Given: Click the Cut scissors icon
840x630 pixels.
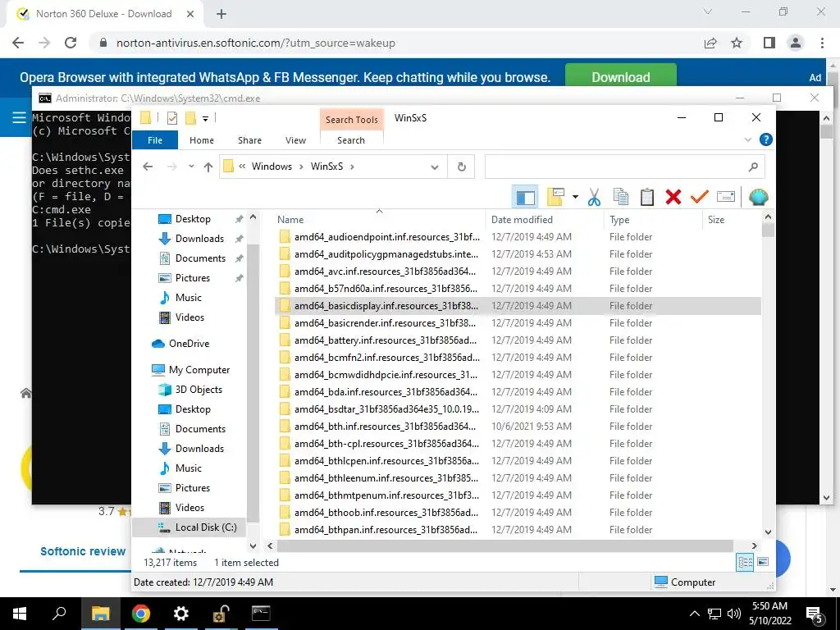Looking at the screenshot, I should pos(594,197).
